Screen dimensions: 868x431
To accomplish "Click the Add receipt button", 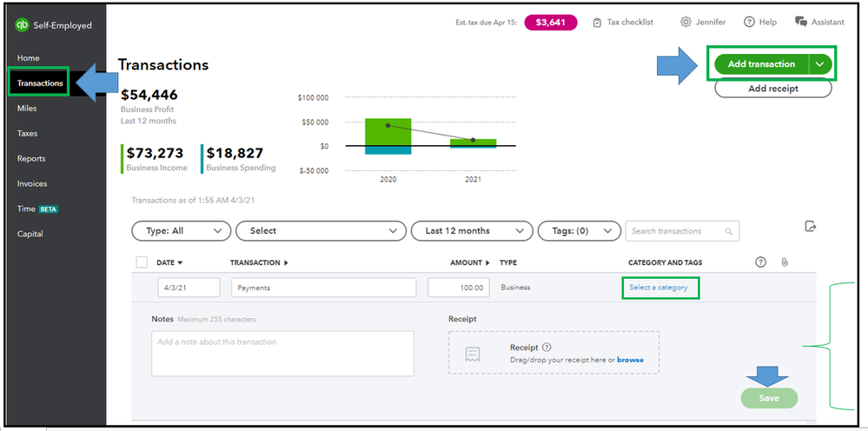I will 773,89.
